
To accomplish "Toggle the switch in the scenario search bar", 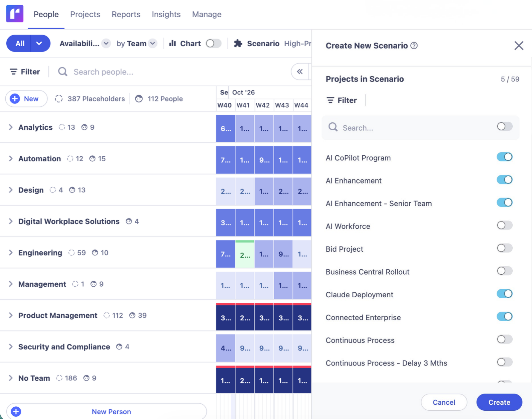I will (504, 126).
